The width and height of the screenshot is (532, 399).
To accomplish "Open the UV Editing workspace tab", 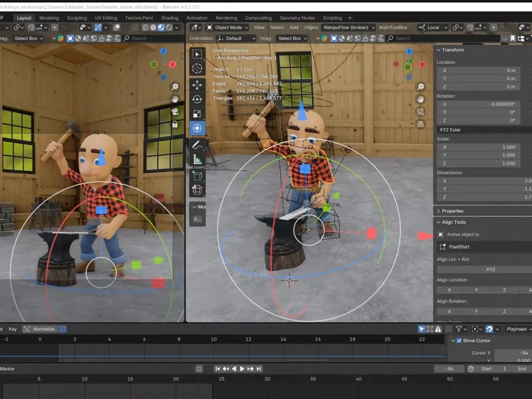I will [x=106, y=18].
